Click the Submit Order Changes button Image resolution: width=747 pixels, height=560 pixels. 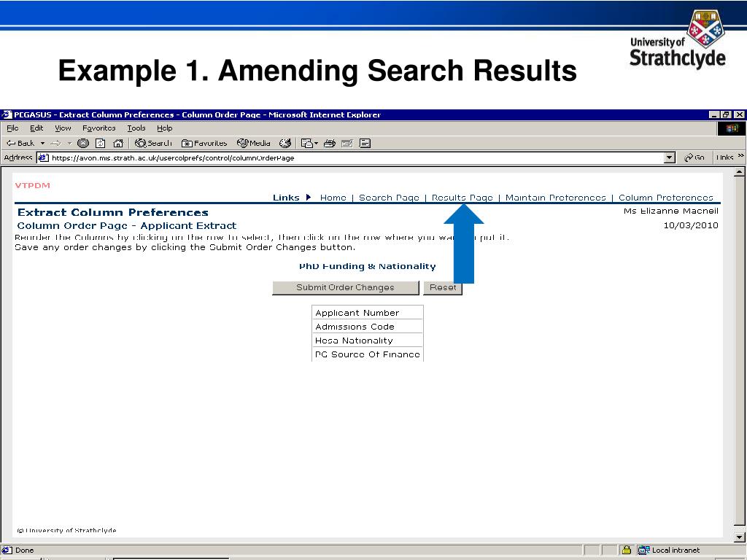point(345,287)
